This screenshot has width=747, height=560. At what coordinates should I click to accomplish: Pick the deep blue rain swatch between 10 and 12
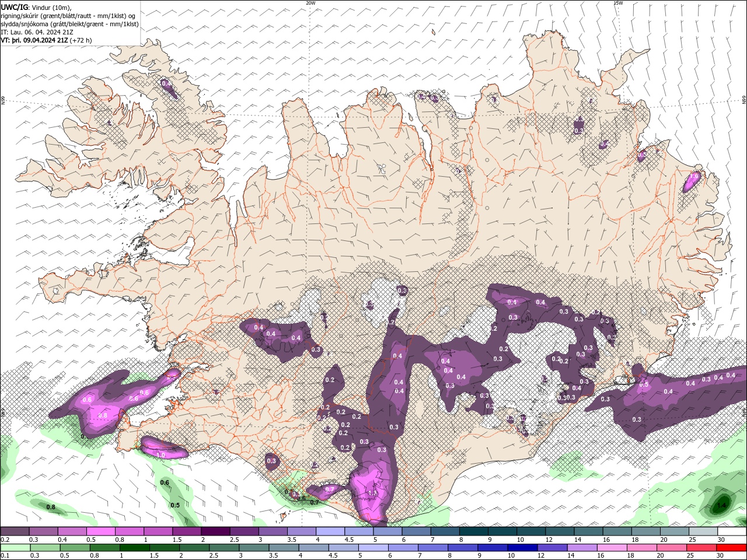[522, 548]
